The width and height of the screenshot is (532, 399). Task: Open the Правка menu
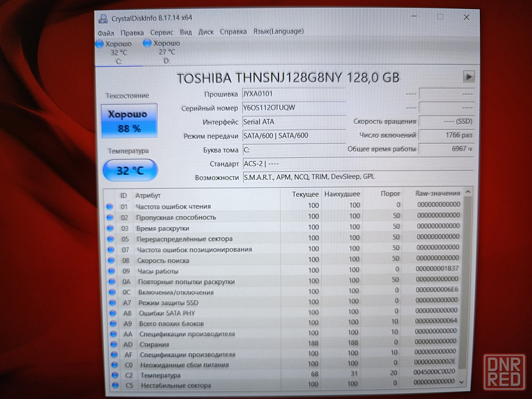click(x=132, y=33)
